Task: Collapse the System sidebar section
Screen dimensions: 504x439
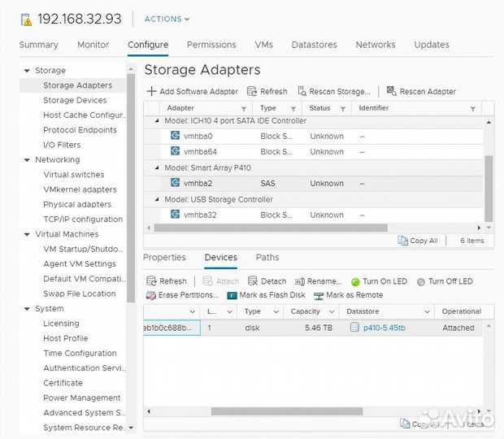Action: pyautogui.click(x=27, y=309)
